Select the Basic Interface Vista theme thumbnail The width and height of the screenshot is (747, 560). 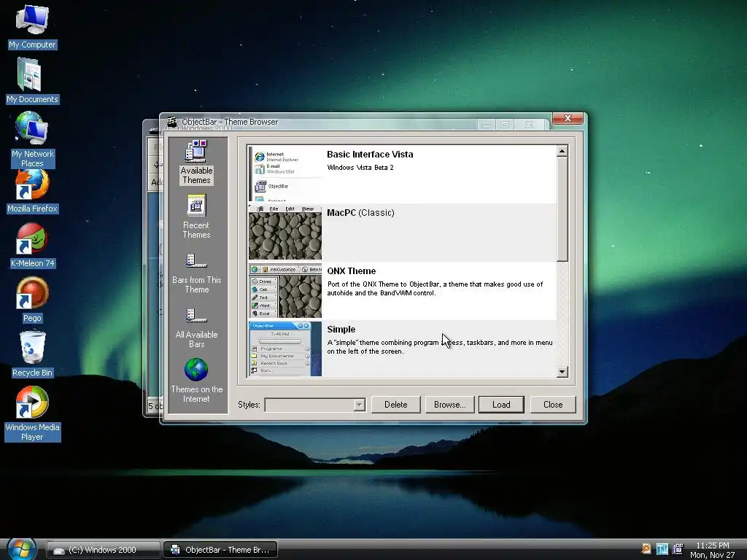pyautogui.click(x=285, y=174)
